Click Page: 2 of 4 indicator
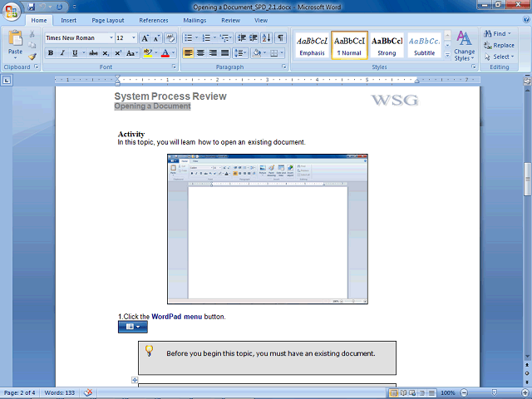The image size is (532, 399). (x=20, y=392)
